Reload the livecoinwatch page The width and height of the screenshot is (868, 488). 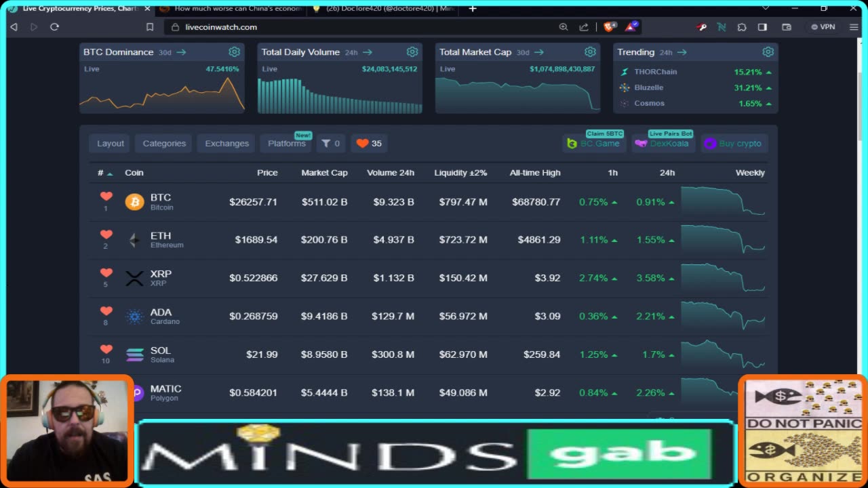pos(55,27)
